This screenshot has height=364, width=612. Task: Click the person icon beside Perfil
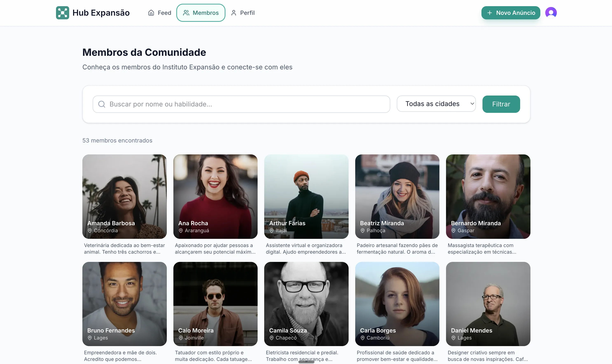coord(234,13)
